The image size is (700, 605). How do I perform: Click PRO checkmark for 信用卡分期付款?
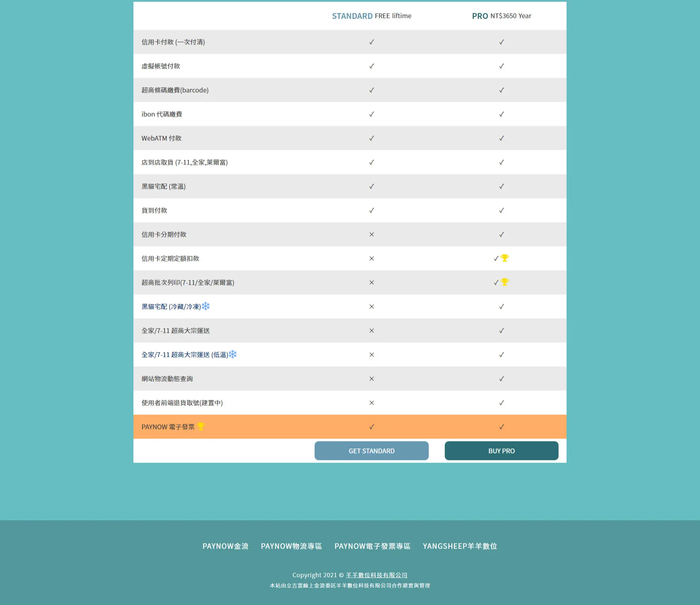[x=502, y=234]
